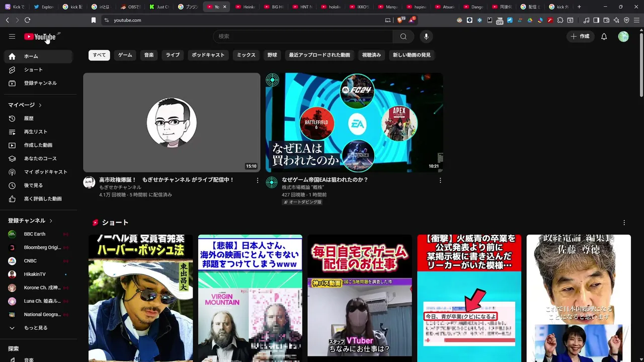
Task: Expand もっと見る in subscriptions list
Action: 38,328
